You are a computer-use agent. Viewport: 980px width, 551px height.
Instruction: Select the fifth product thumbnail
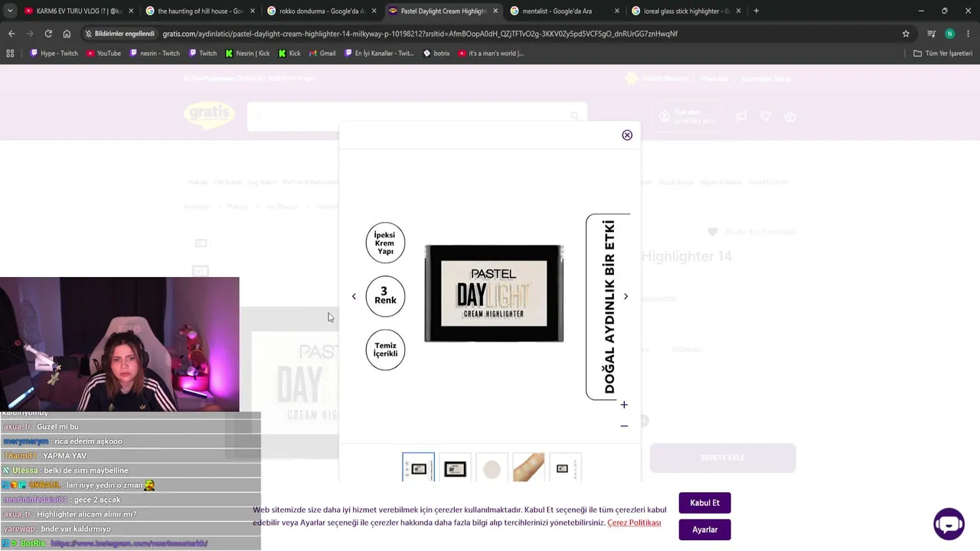(x=565, y=468)
